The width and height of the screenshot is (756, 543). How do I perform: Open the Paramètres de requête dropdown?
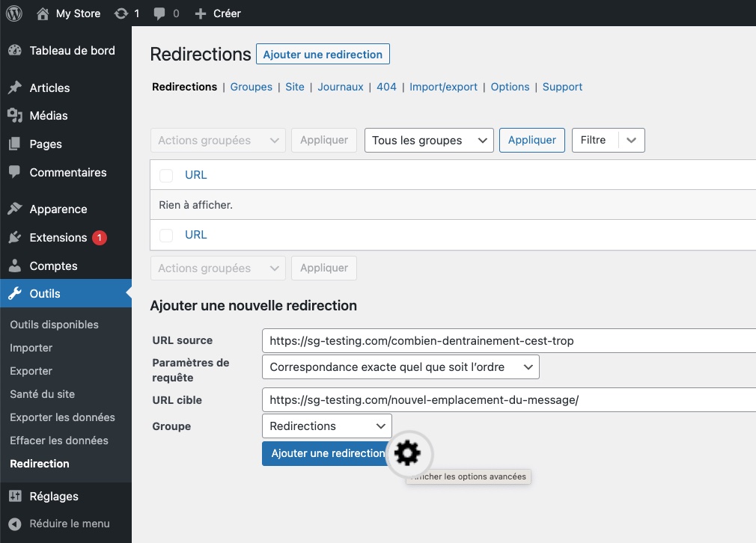(400, 367)
